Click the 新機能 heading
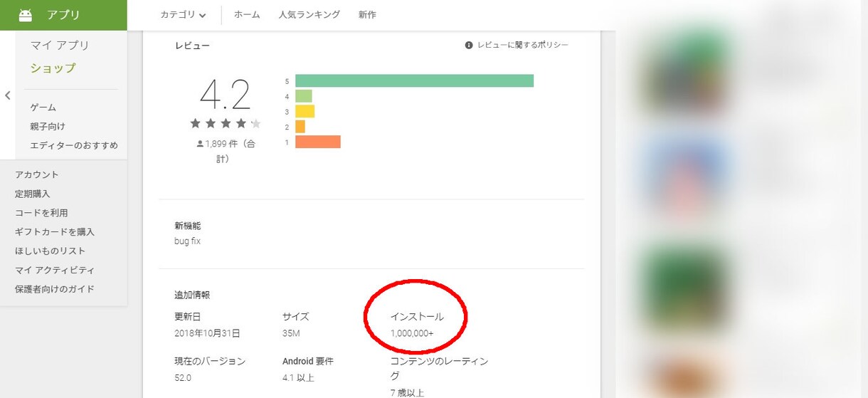The height and width of the screenshot is (398, 868). (188, 226)
